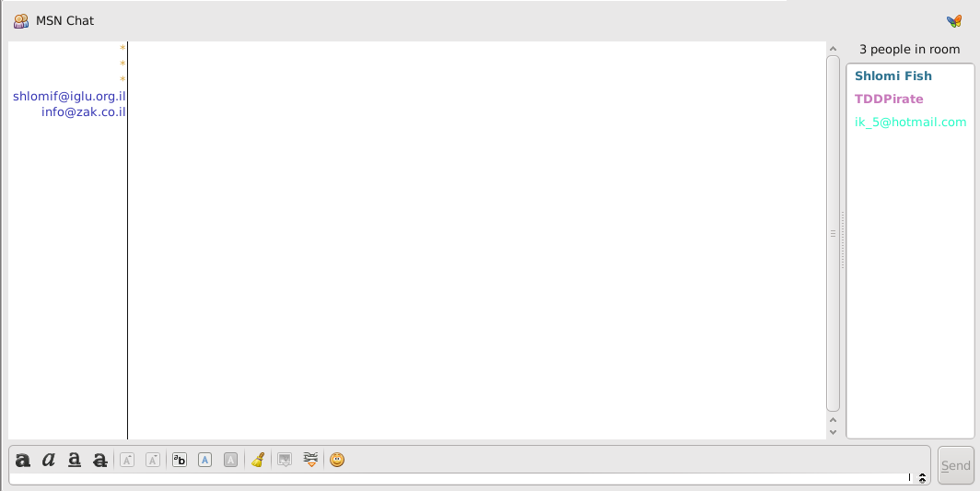The image size is (980, 491).
Task: Click the chat history vertical scrollbar
Action: [833, 234]
